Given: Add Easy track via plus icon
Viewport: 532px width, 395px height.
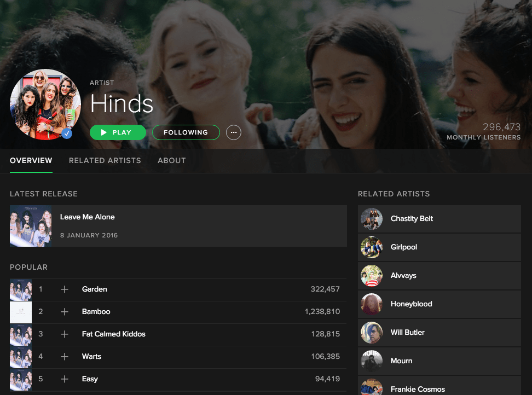Looking at the screenshot, I should coord(65,379).
